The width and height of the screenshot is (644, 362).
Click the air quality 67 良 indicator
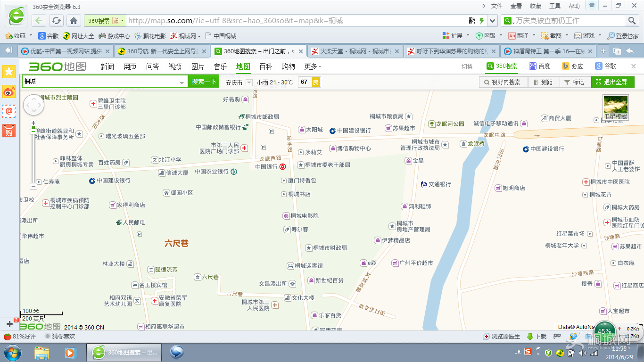(x=309, y=82)
